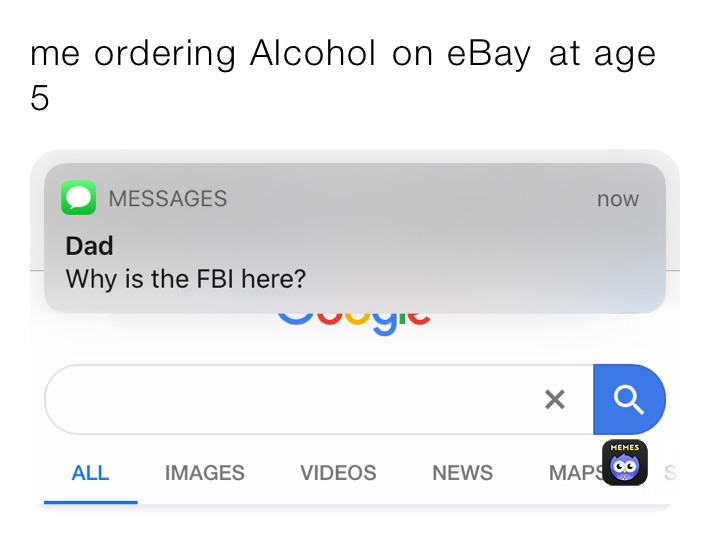Focus the Google search input field

click(290, 400)
